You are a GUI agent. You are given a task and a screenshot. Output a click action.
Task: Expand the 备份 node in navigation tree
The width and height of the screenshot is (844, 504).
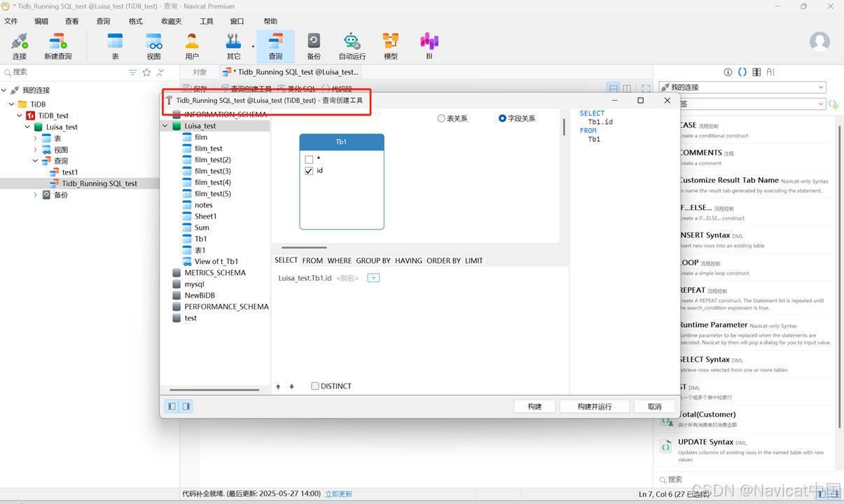pos(35,195)
